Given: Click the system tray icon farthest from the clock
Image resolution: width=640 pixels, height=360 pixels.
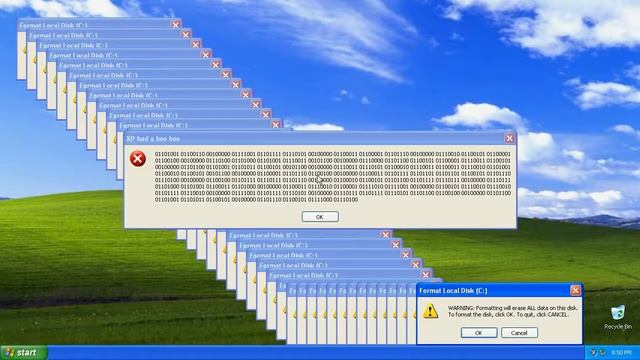Looking at the screenshot, I should 593,352.
